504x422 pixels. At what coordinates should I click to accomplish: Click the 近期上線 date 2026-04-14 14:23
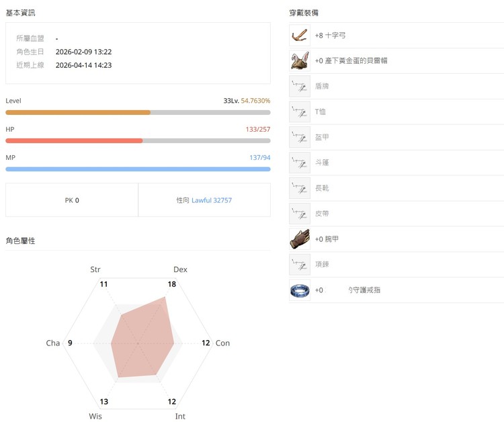tap(83, 65)
